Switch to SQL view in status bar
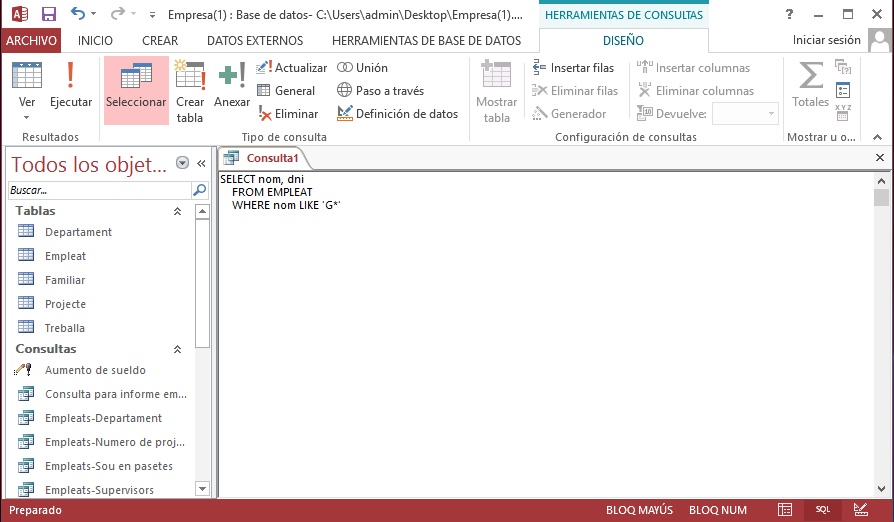The height and width of the screenshot is (522, 894). coord(822,510)
